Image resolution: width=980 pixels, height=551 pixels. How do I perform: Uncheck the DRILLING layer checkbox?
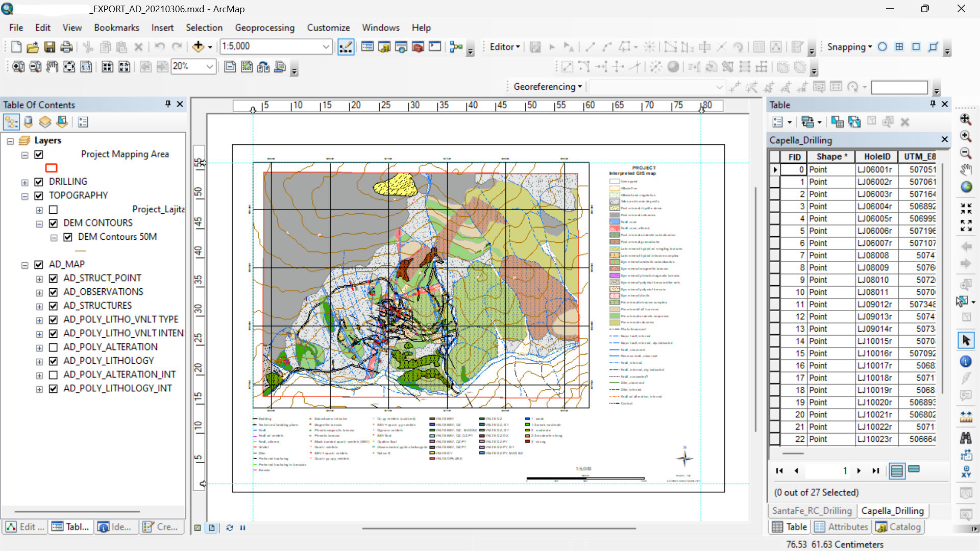click(39, 182)
